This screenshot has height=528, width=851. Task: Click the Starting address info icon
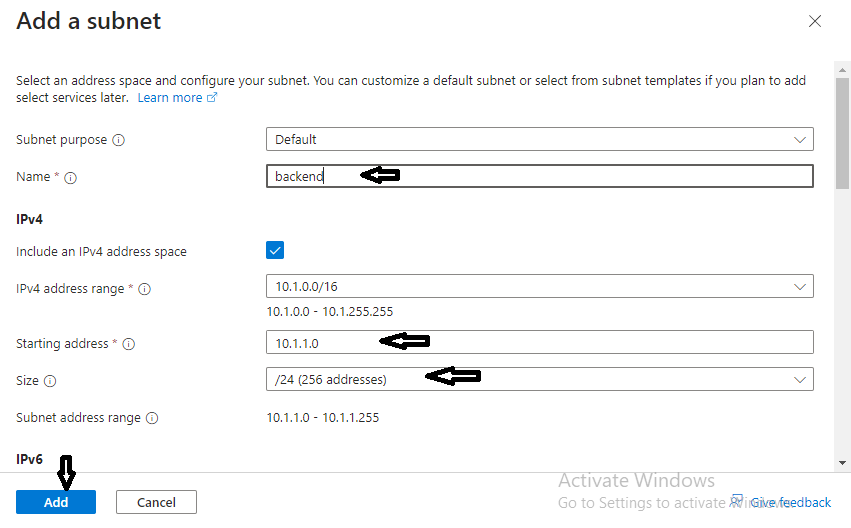[x=128, y=344]
